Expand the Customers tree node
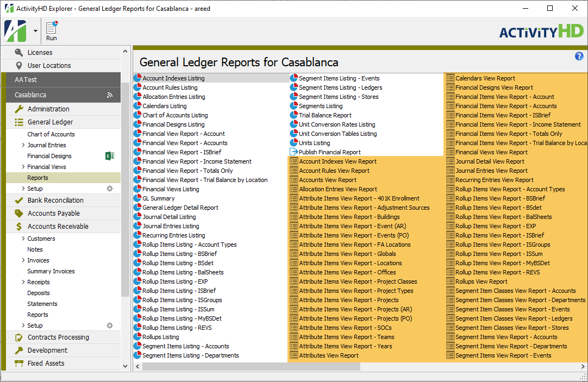The height and width of the screenshot is (382, 588). pyautogui.click(x=23, y=239)
